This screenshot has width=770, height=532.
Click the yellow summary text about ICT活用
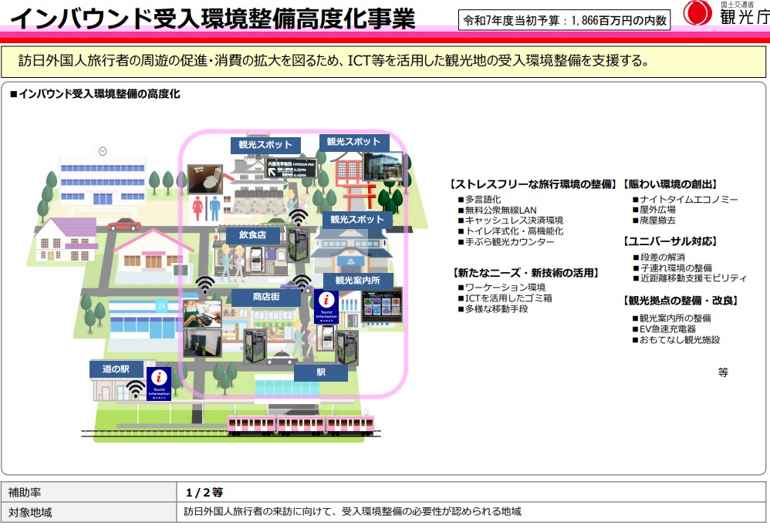click(334, 60)
